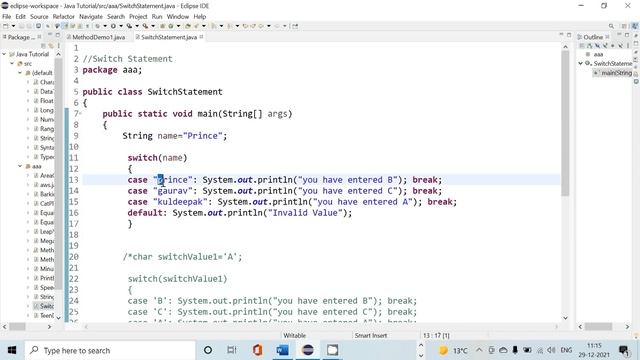This screenshot has height=360, width=640.
Task: Collapse the aaa package in Package Explorer
Action: (x=20, y=166)
